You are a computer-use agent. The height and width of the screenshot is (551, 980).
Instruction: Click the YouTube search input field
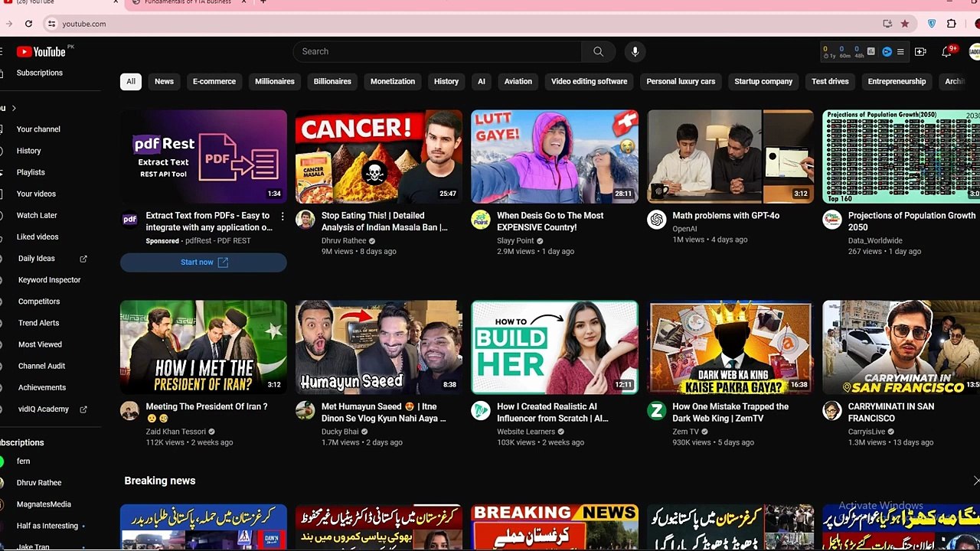pyautogui.click(x=437, y=51)
